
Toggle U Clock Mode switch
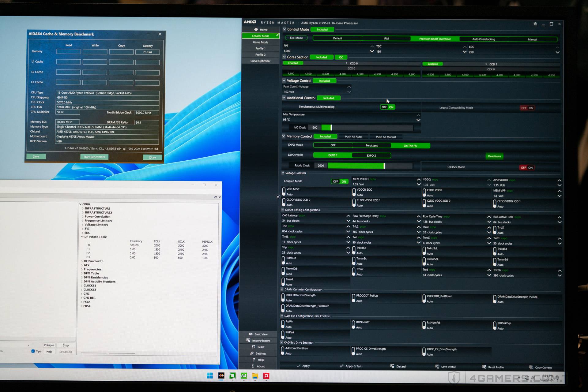tap(527, 168)
